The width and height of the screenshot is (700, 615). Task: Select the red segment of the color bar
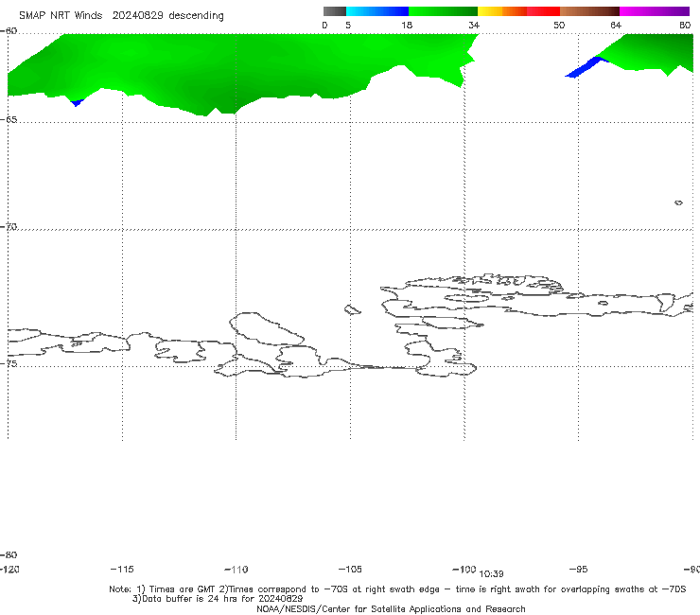543,11
